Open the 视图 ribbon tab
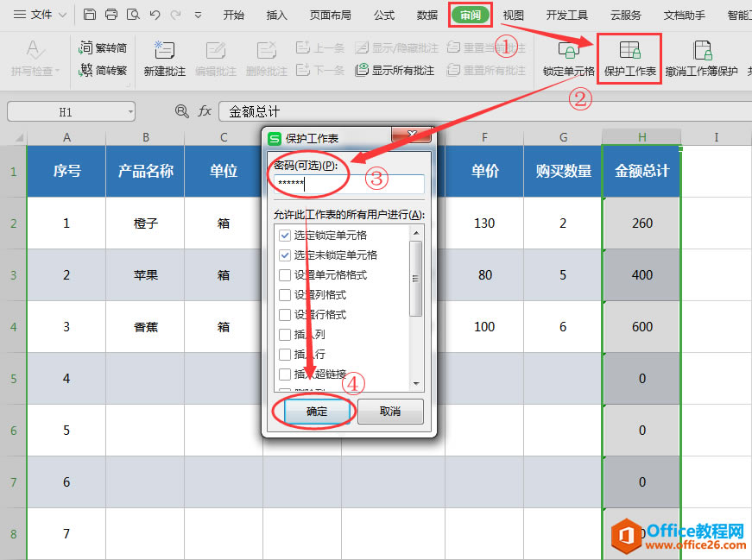 512,14
